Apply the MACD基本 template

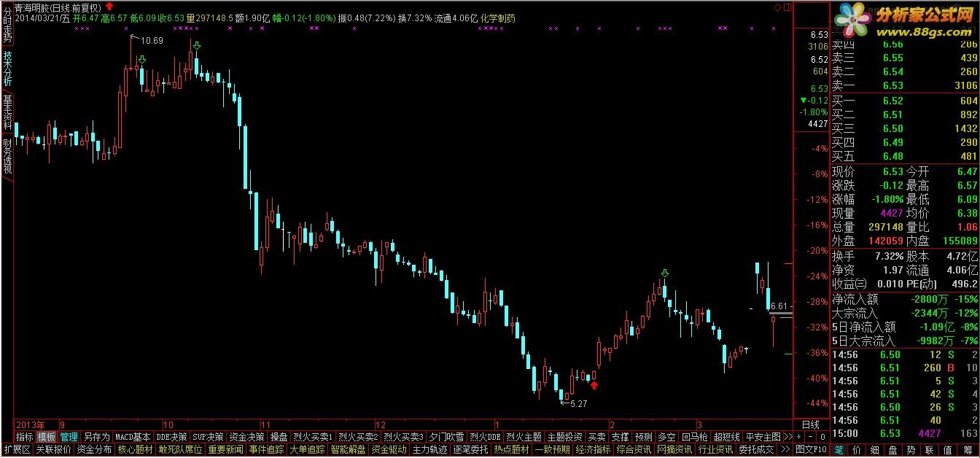[x=133, y=437]
